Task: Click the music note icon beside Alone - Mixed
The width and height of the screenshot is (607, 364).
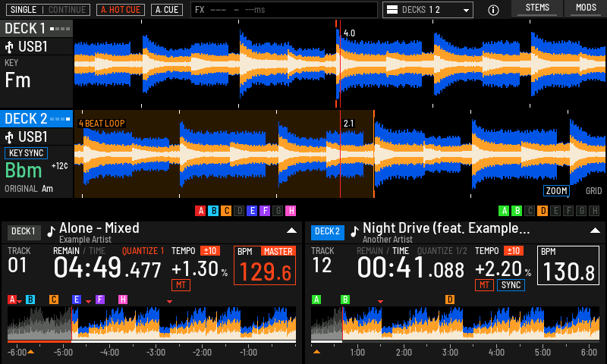Action: (51, 231)
